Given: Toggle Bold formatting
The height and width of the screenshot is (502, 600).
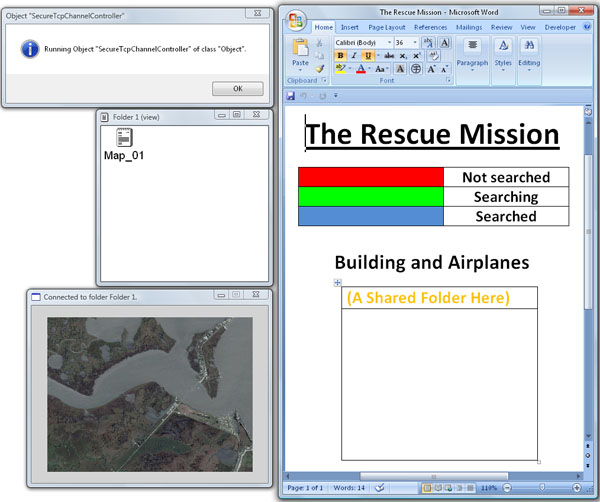Looking at the screenshot, I should click(340, 56).
